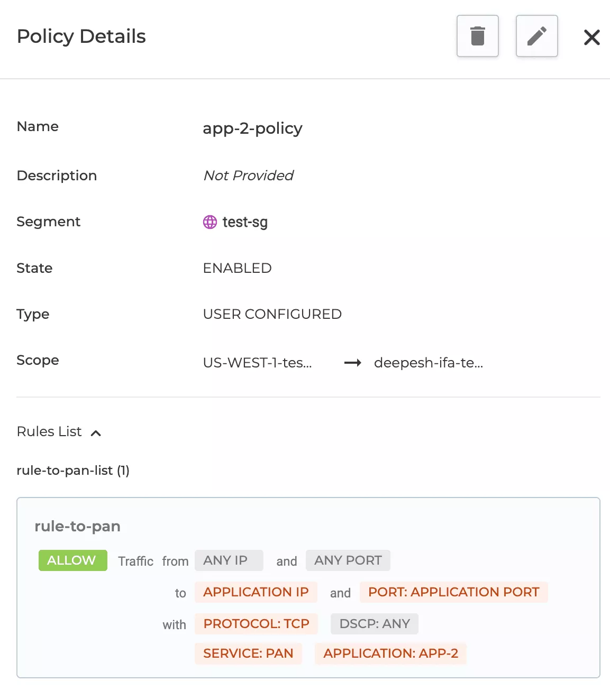Click the green ALLOW badge
This screenshot has width=610, height=700.
click(72, 560)
